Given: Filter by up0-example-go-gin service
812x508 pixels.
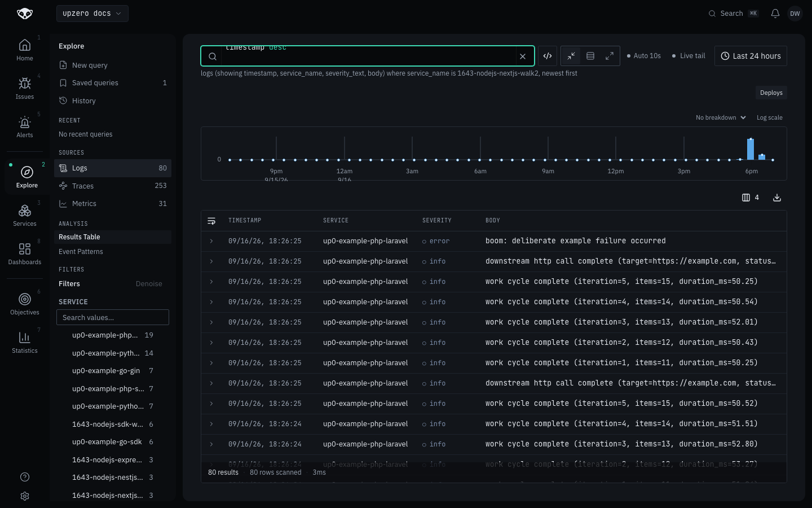Looking at the screenshot, I should [x=113, y=371].
